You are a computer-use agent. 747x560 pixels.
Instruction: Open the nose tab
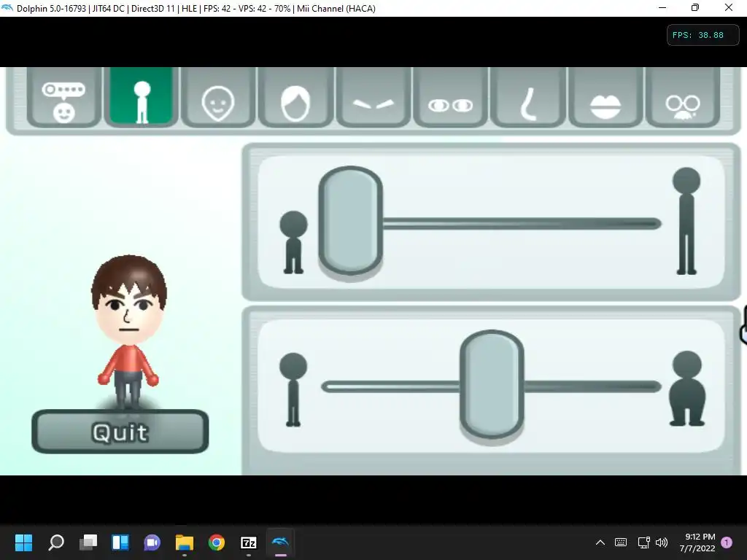528,98
